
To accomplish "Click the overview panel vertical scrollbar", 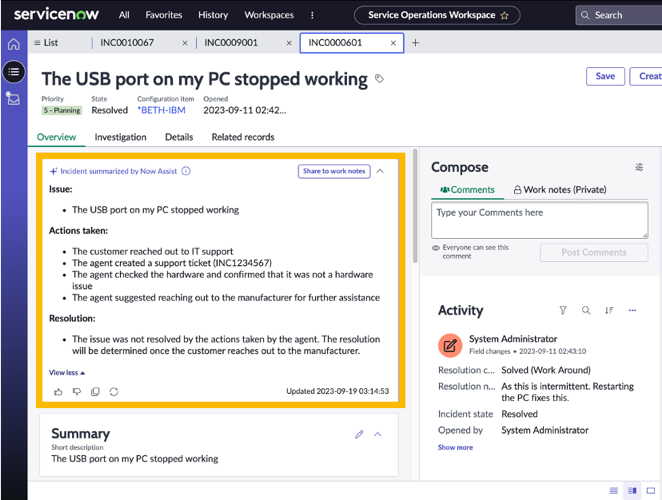I will pyautogui.click(x=415, y=207).
